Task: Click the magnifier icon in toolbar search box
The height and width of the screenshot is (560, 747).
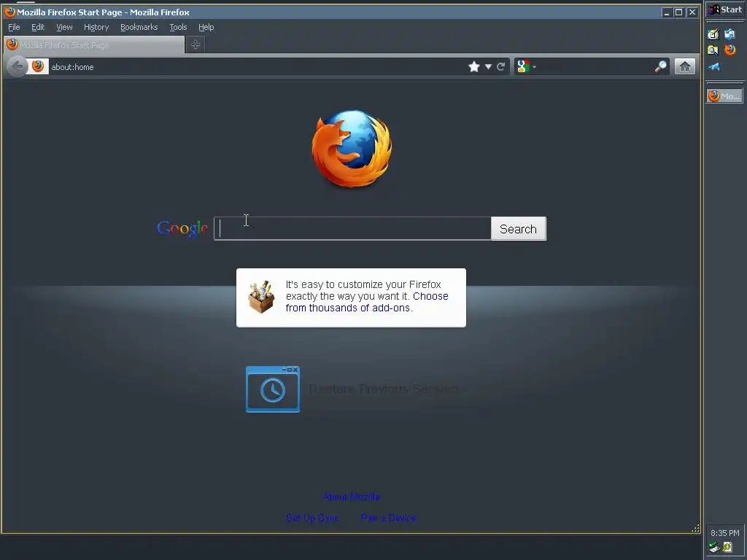Action: (x=661, y=66)
